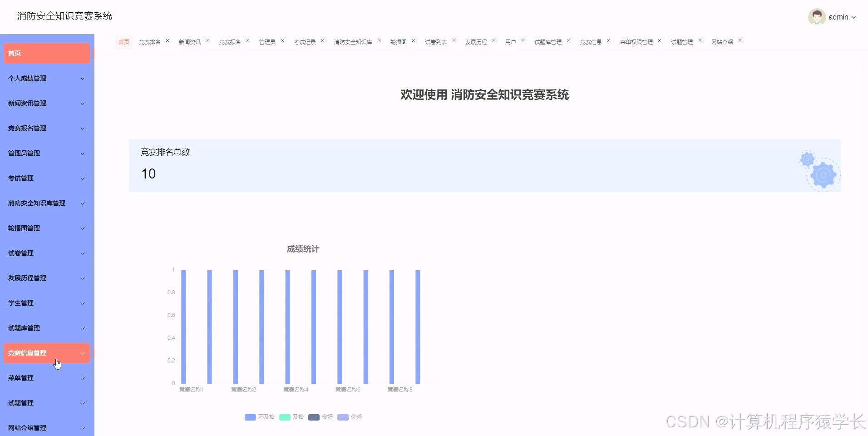
Task: Expand 考试管理 sidebar menu arrow
Action: (x=83, y=178)
